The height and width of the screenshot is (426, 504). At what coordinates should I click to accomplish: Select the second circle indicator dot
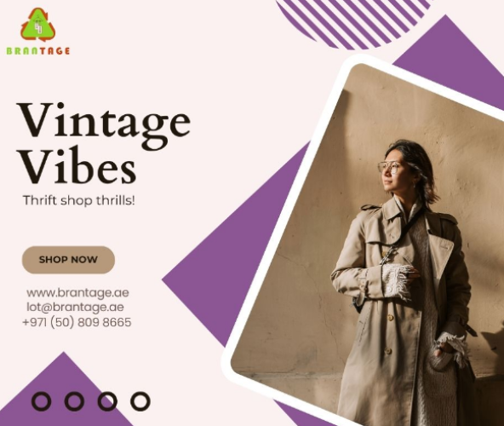74,401
